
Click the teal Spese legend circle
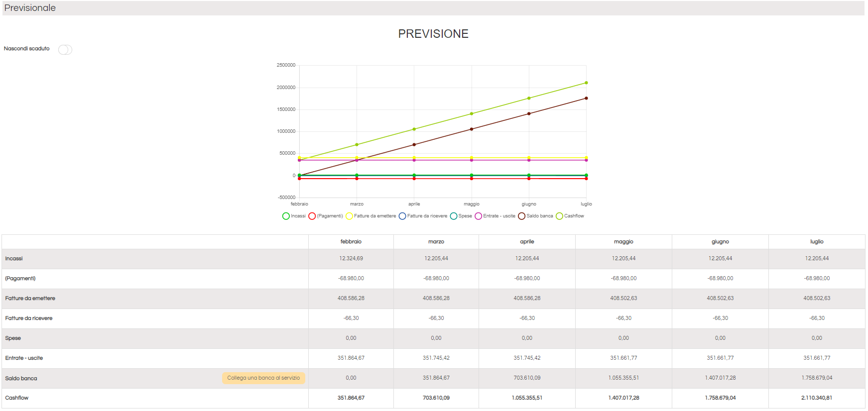tap(454, 216)
